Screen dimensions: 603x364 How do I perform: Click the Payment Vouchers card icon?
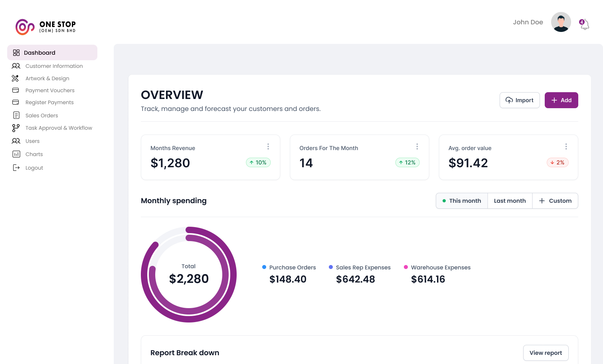tap(16, 90)
